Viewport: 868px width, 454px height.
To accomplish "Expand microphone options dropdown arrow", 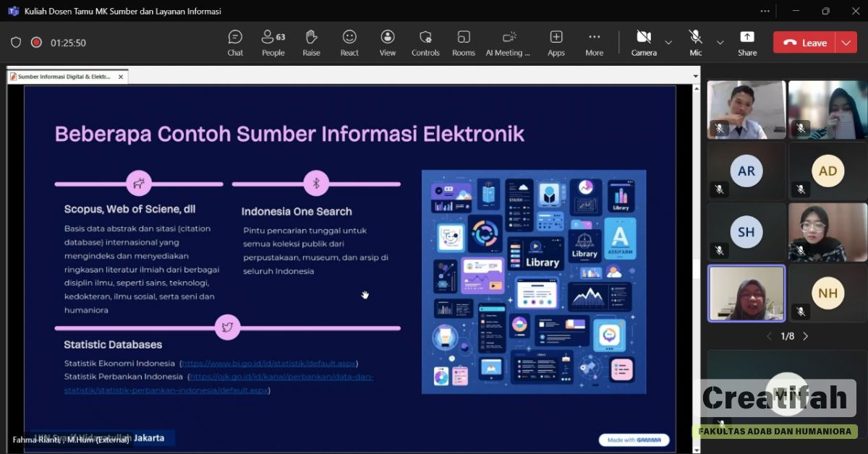I will coord(720,43).
